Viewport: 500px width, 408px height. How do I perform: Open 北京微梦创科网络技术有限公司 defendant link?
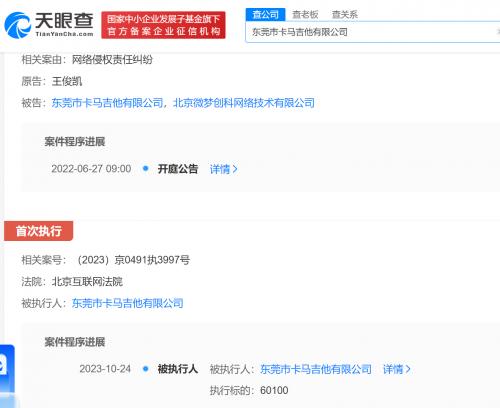pos(244,103)
